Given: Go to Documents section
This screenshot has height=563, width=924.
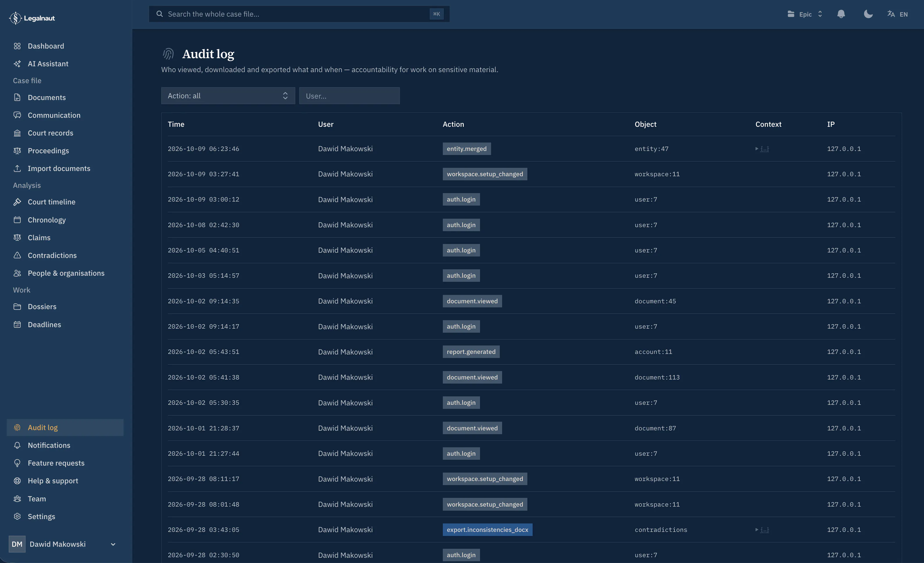Looking at the screenshot, I should [65, 98].
